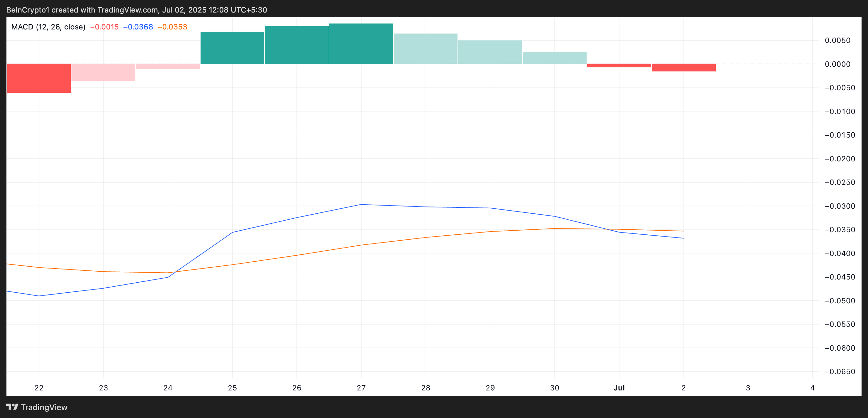
Task: Click the TradingView logo icon
Action: pos(12,407)
